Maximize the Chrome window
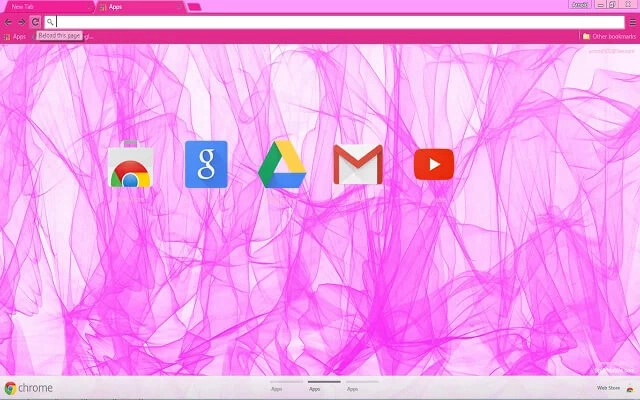640x400 pixels. [x=612, y=4]
